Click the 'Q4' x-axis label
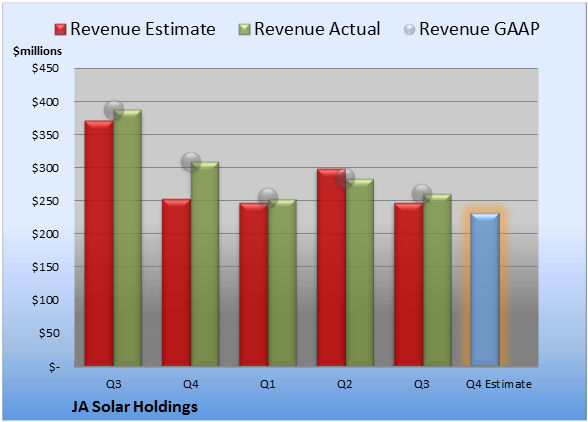The height and width of the screenshot is (422, 588). point(190,384)
